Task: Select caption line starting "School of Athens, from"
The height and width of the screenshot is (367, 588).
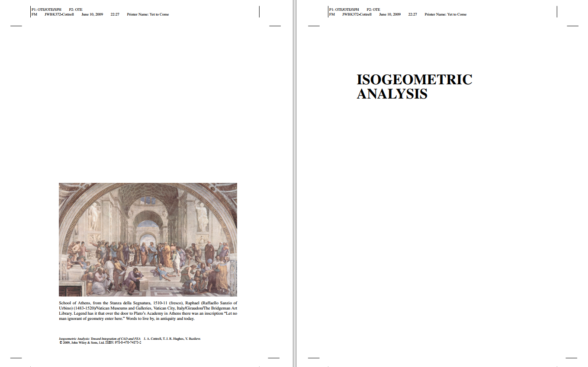Action: pyautogui.click(x=148, y=303)
